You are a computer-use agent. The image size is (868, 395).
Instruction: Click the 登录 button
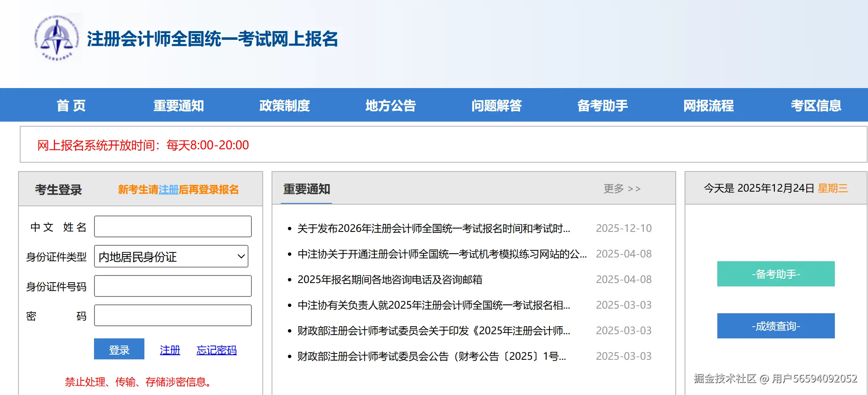pyautogui.click(x=119, y=349)
